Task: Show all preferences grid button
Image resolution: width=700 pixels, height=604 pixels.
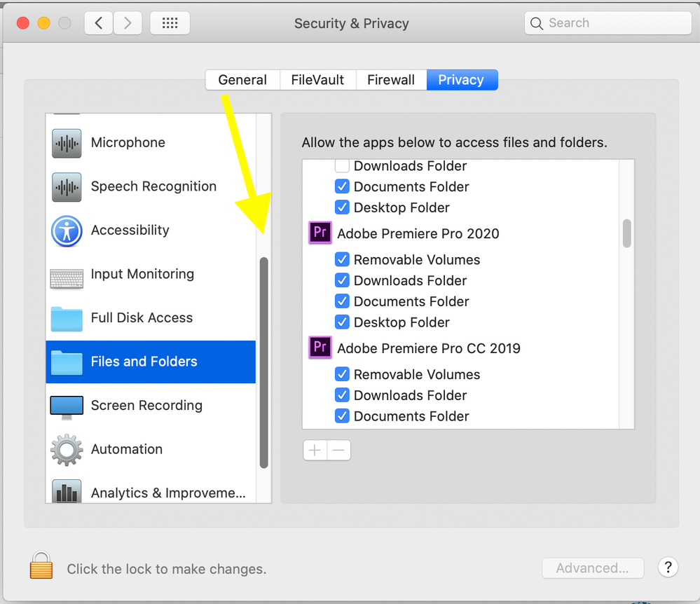Action: pos(170,22)
